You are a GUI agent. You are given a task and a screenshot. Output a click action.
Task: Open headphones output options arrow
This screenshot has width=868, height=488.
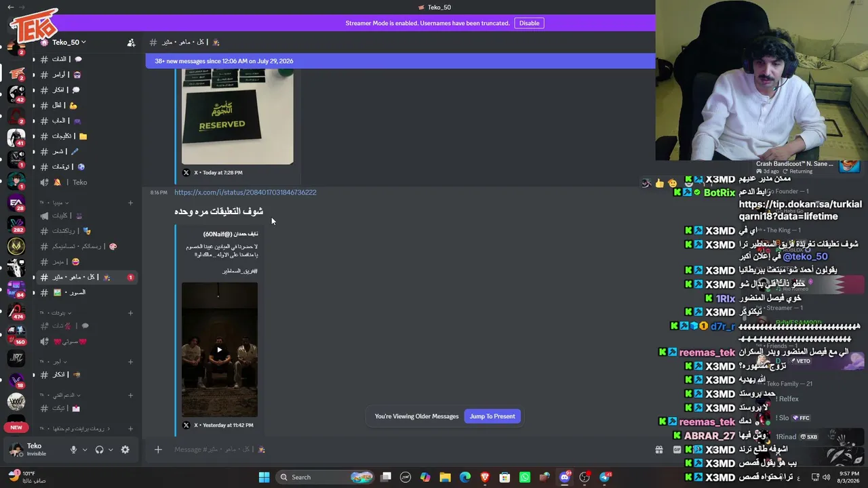(x=111, y=449)
